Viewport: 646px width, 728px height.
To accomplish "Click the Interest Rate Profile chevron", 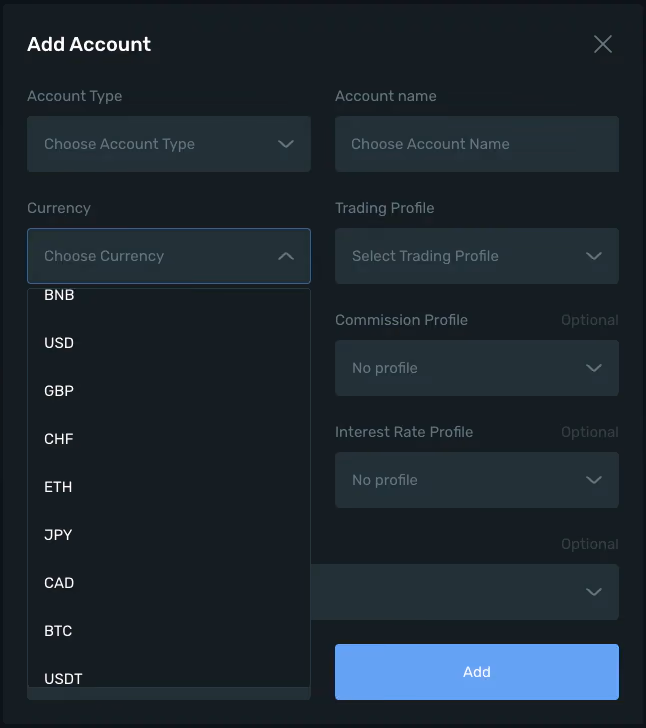I will click(594, 480).
